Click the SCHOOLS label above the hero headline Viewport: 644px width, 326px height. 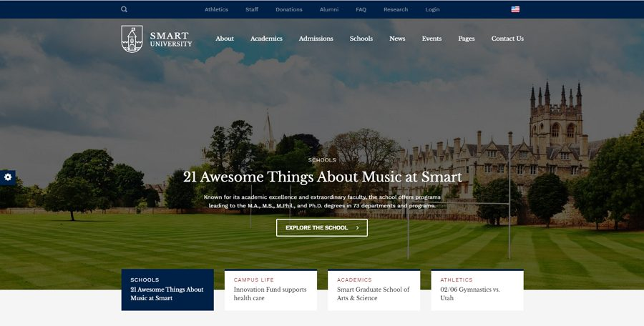[322, 160]
